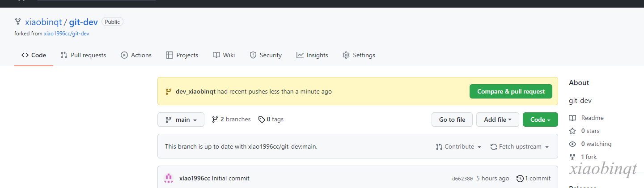
Task: View the 0 tags link
Action: (271, 120)
